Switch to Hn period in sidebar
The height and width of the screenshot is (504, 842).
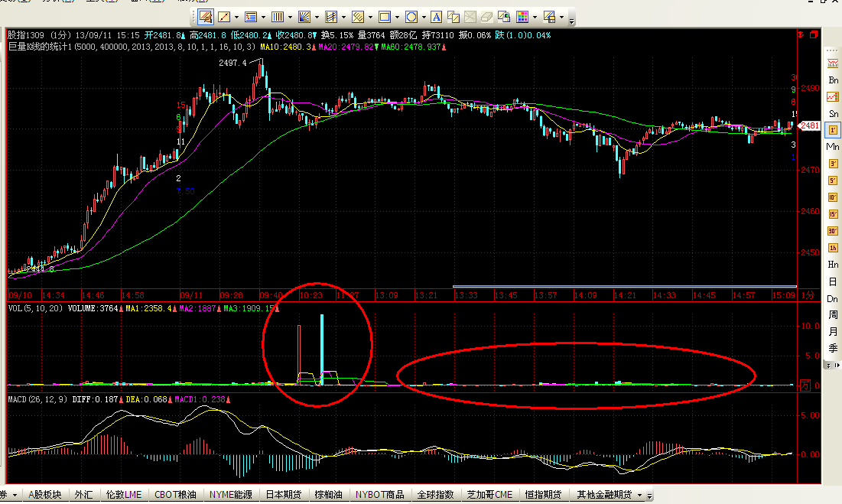(833, 265)
